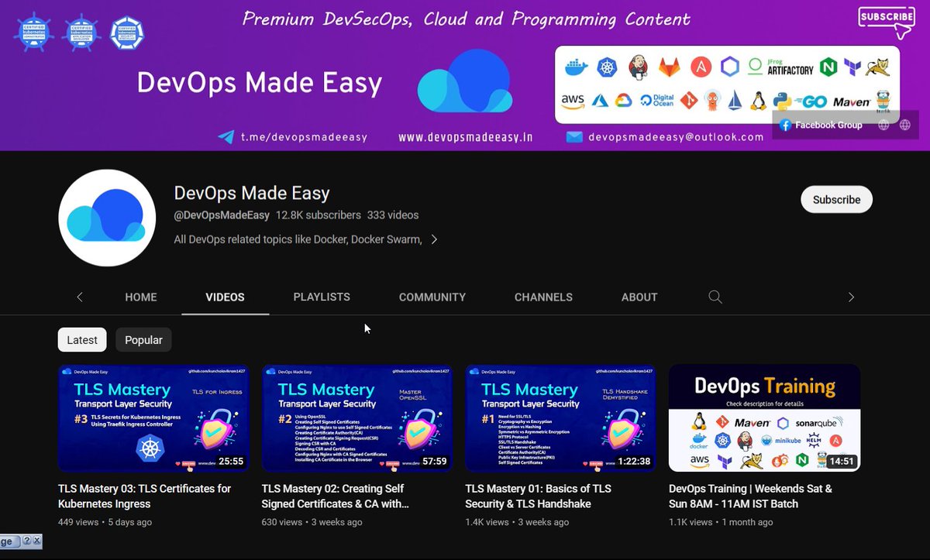Open the CHANNELS tab
Screen dimensions: 930x560
543,297
